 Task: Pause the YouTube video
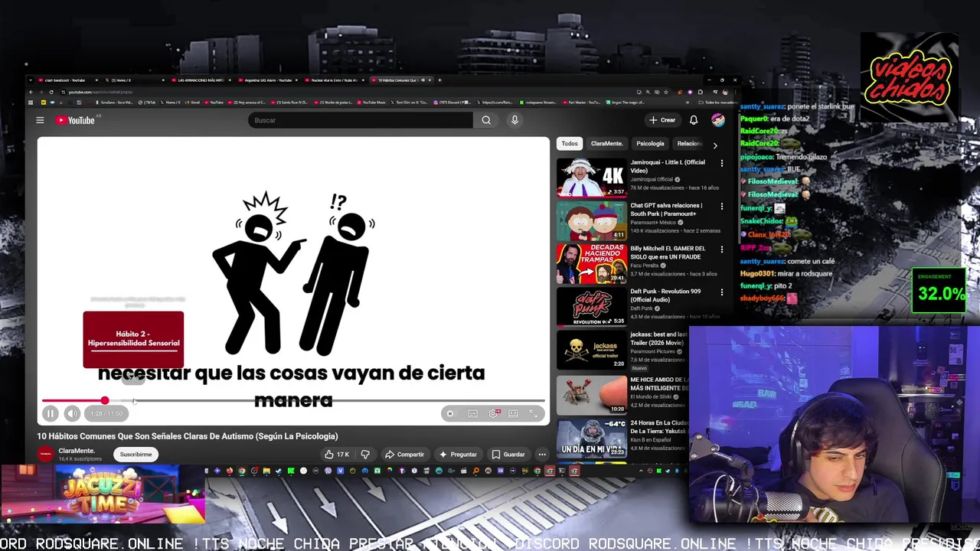tap(50, 413)
